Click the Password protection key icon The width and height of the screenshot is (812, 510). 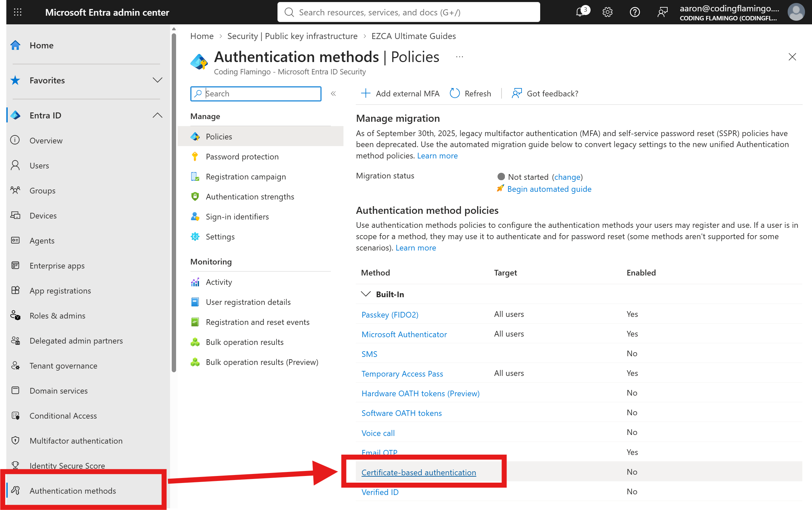(195, 156)
